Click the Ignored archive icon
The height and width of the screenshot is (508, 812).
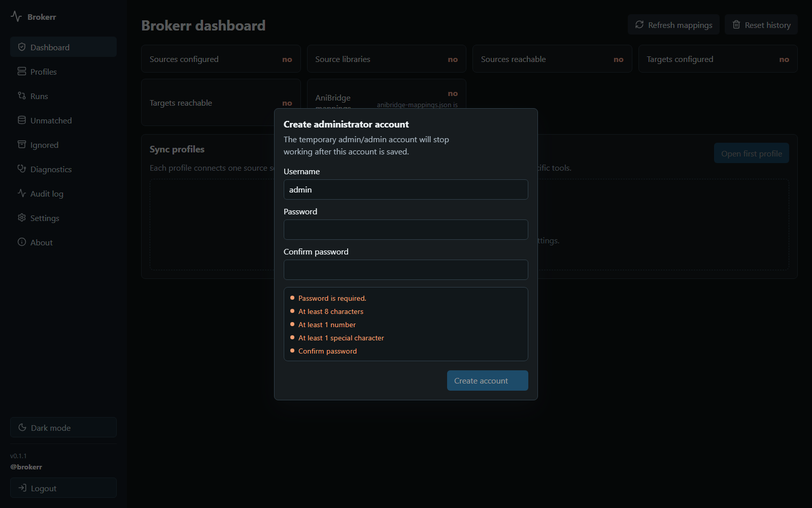click(22, 144)
